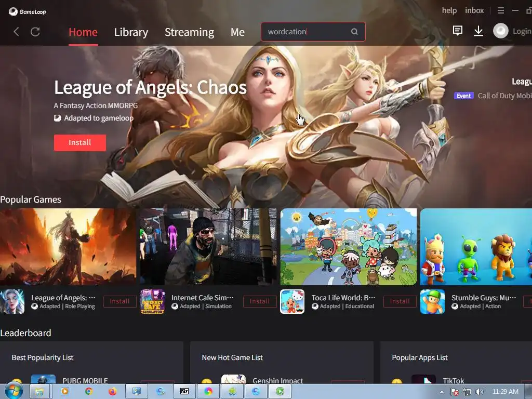Viewport: 532px width, 399px height.
Task: Click Genshin Impact in New Hot Game List
Action: click(278, 380)
